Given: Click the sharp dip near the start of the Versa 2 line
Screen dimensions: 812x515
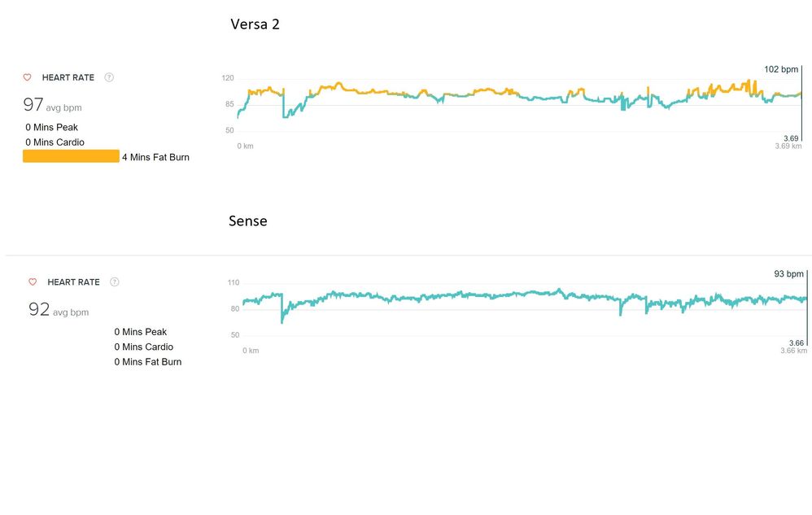Looking at the screenshot, I should tap(284, 114).
